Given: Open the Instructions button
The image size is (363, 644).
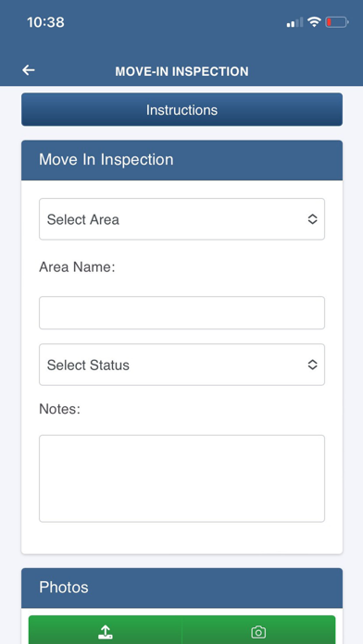Looking at the screenshot, I should tap(181, 110).
